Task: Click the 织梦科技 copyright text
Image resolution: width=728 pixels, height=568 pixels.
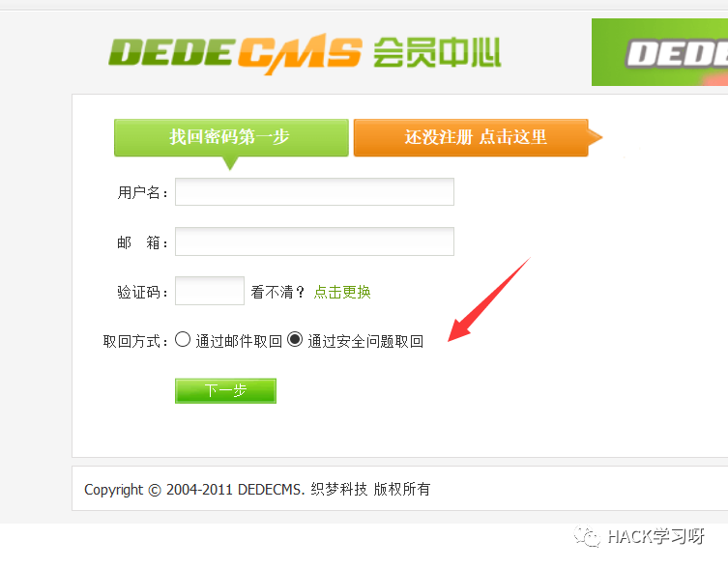Action: click(339, 489)
